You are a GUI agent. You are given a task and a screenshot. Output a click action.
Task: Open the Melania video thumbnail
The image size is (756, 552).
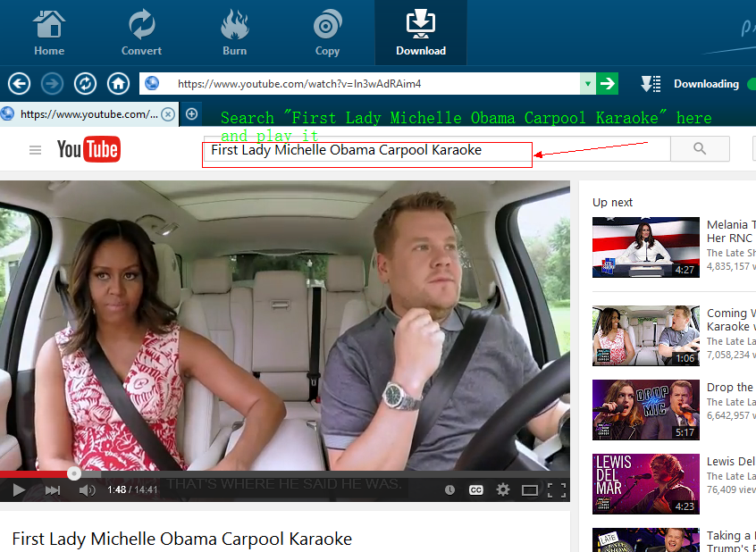(645, 247)
